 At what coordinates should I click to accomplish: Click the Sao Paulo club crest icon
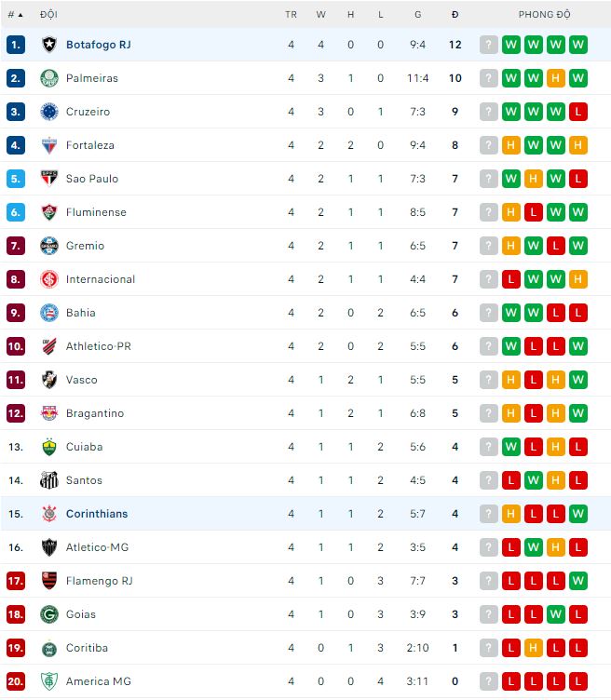tap(48, 179)
